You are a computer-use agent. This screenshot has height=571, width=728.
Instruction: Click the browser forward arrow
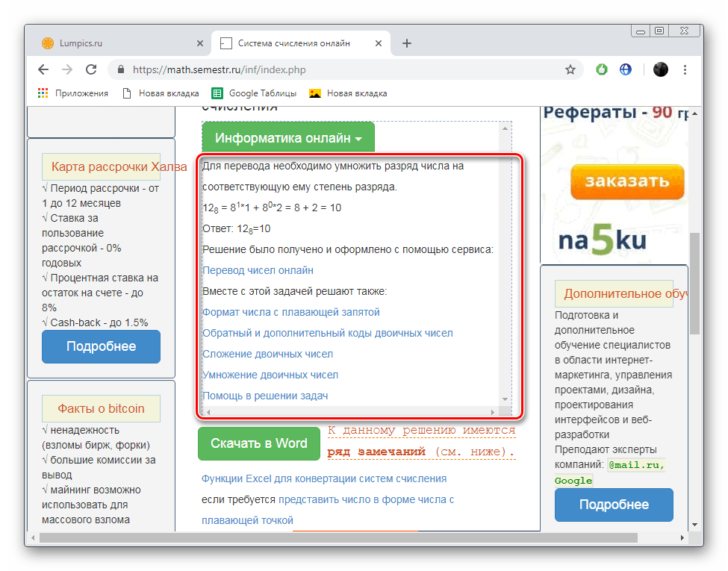coord(67,69)
